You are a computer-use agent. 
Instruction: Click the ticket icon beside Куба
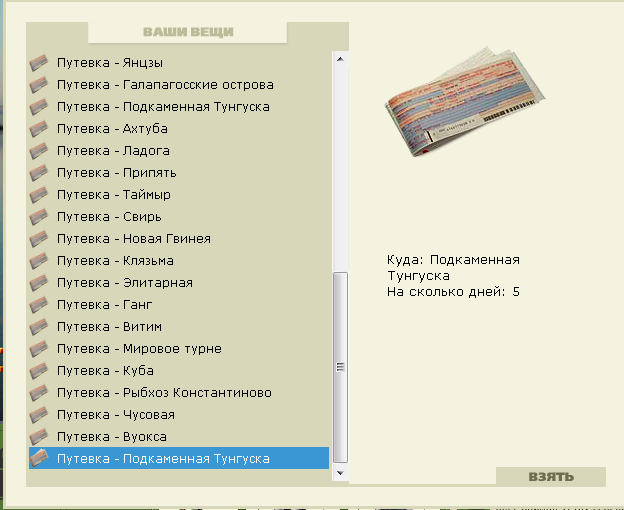tap(39, 371)
